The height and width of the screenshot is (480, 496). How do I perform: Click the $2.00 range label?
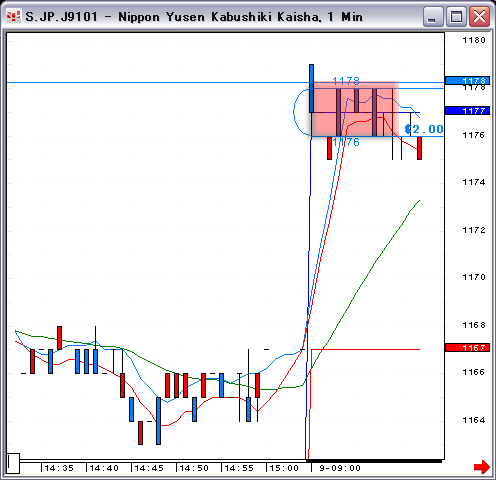click(x=424, y=129)
